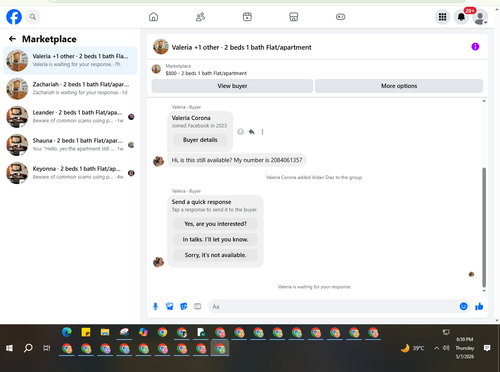This screenshot has width=500, height=372.
Task: Open File Explorer from taskbar
Action: 105,332
